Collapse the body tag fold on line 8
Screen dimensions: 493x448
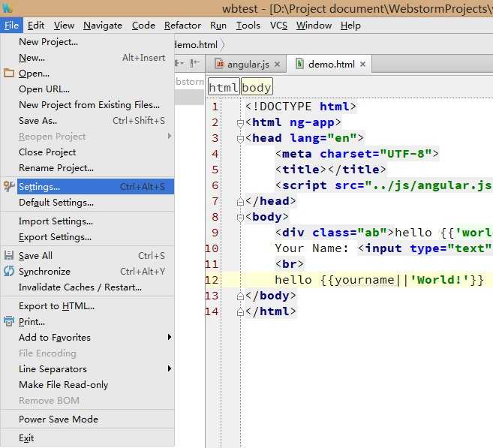[240, 217]
